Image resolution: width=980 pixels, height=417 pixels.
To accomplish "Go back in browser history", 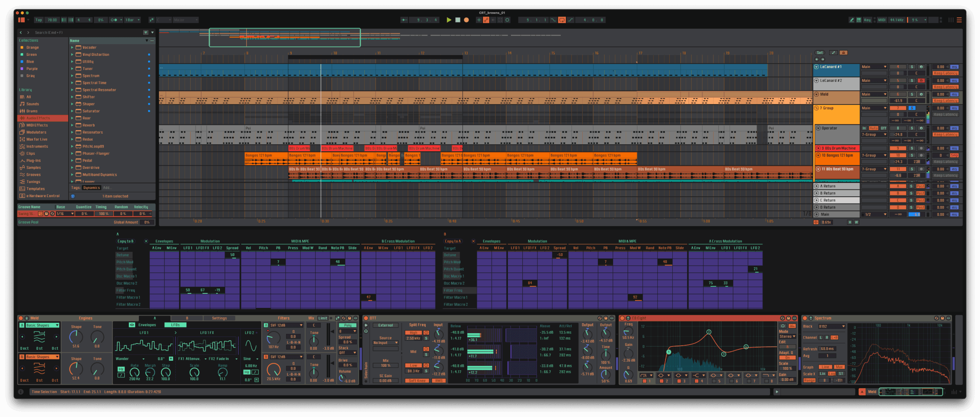I will click(21, 33).
